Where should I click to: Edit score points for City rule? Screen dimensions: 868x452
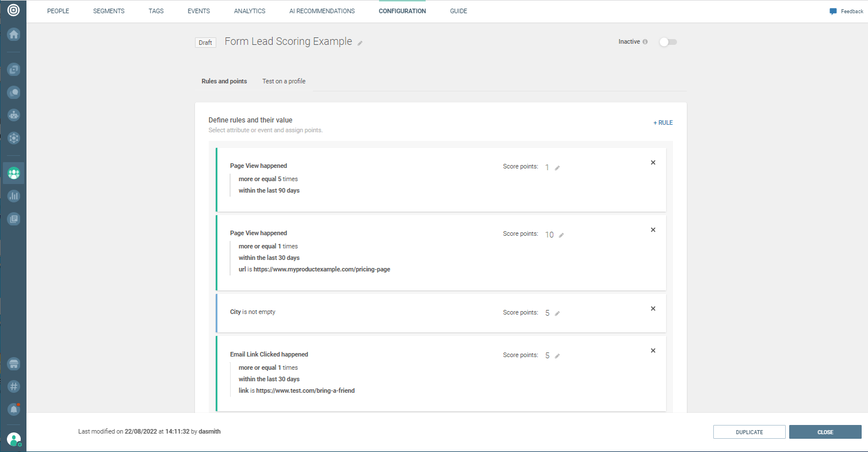[557, 313]
